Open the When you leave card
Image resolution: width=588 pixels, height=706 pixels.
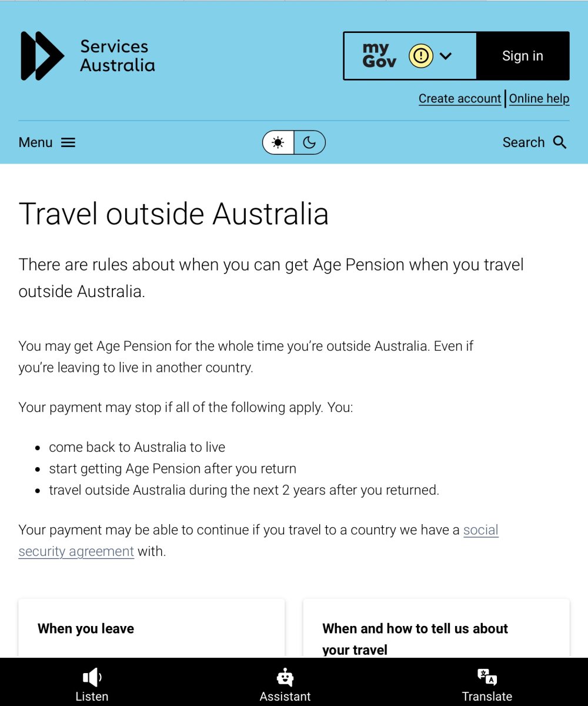(152, 628)
